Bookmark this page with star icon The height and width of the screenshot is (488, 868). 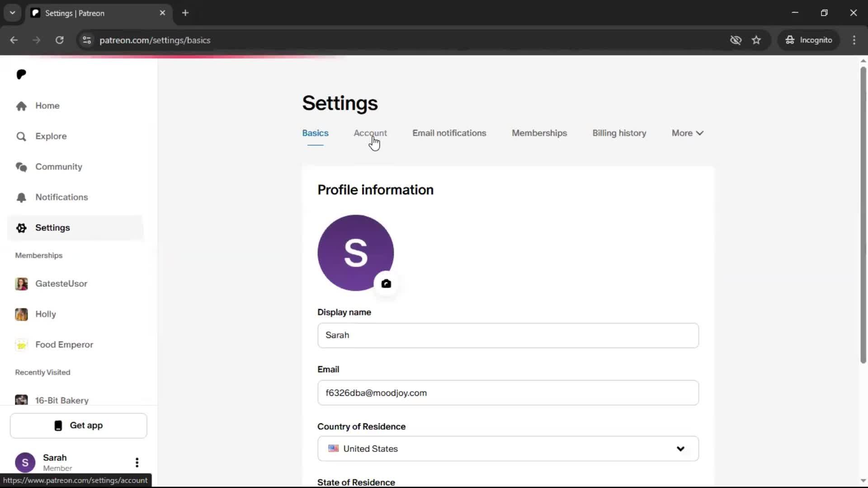[756, 40]
